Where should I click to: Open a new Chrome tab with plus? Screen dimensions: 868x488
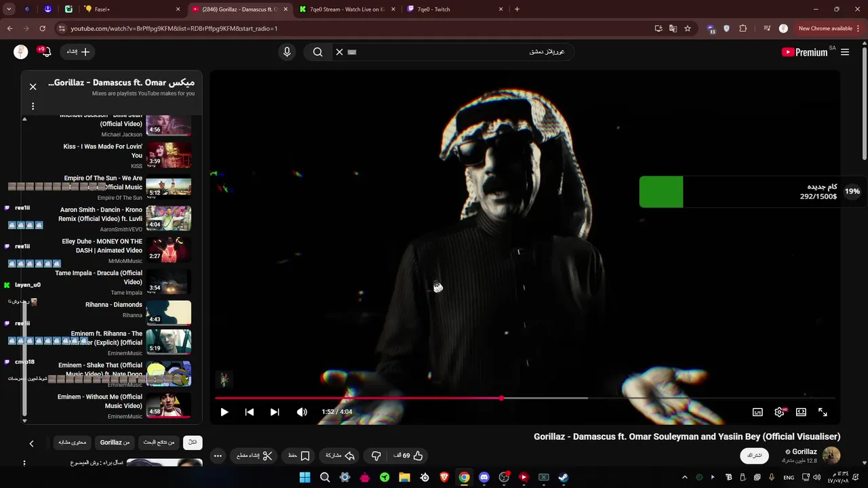point(517,9)
